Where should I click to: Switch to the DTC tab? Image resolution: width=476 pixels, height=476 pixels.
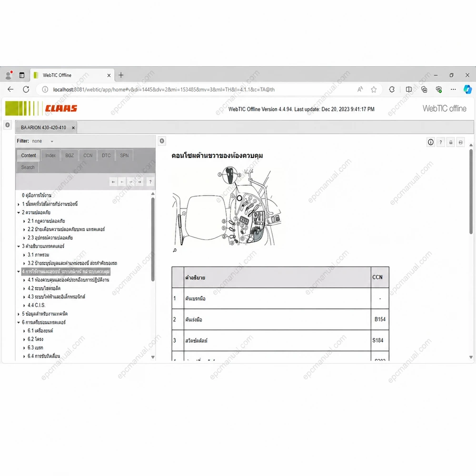pos(106,156)
